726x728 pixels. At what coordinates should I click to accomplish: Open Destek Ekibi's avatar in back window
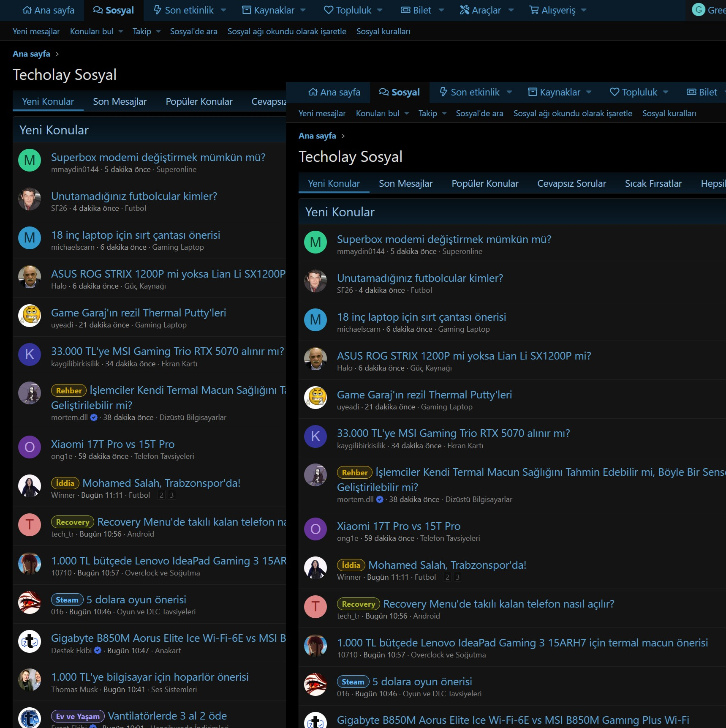point(30,641)
